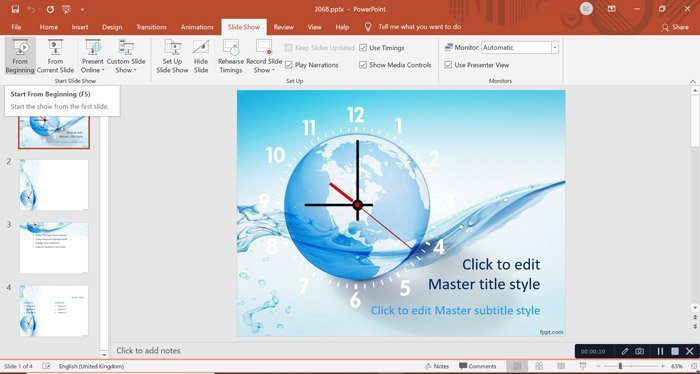The width and height of the screenshot is (700, 374).
Task: Open the Monitor Automatic combo box
Action: (520, 47)
